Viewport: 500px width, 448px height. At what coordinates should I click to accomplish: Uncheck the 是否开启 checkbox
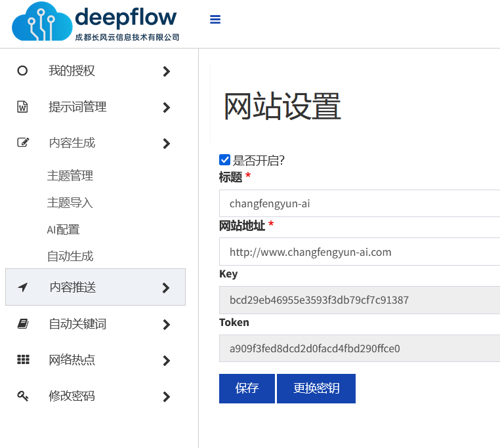click(224, 160)
